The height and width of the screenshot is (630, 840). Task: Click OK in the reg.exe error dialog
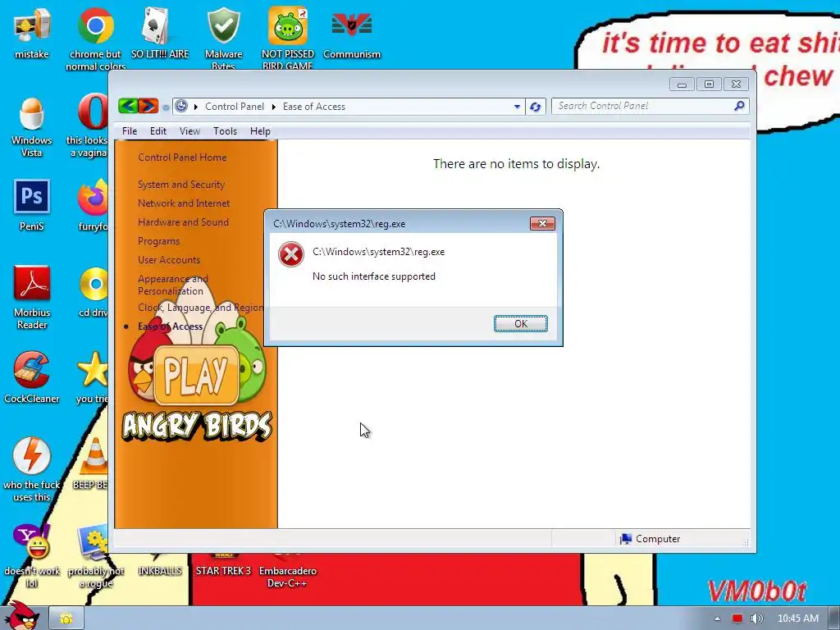click(x=521, y=323)
